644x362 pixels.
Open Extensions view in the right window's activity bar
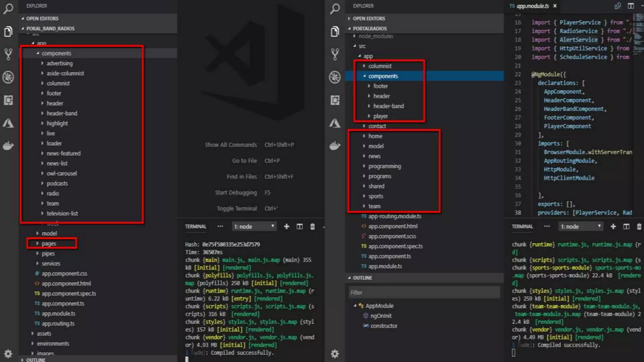click(335, 100)
